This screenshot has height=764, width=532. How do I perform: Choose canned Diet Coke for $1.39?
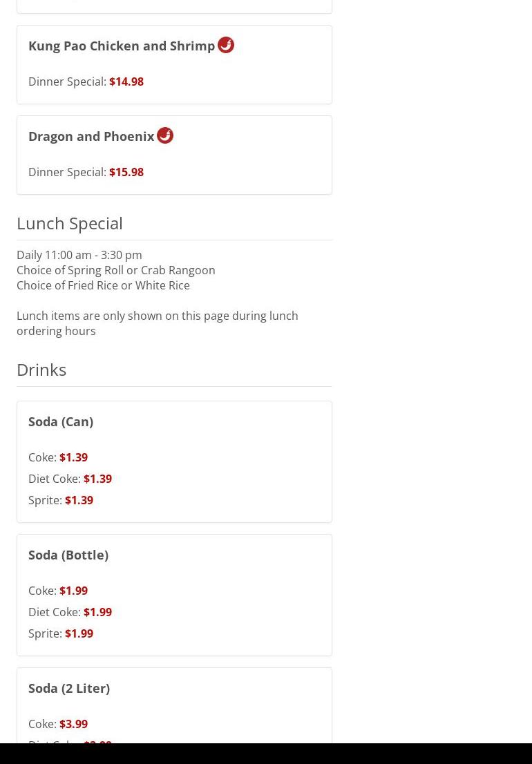click(x=70, y=479)
